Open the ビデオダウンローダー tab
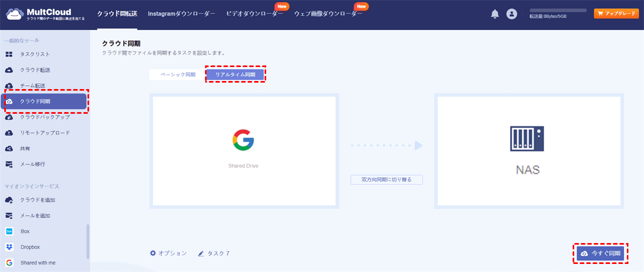 254,14
